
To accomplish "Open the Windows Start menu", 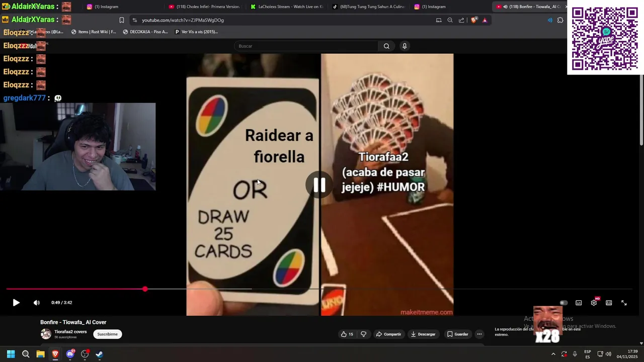I will [x=11, y=354].
